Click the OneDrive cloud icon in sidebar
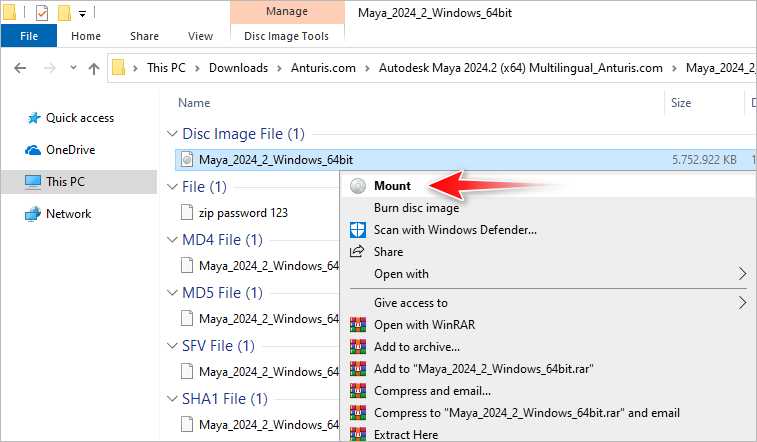 coord(32,150)
